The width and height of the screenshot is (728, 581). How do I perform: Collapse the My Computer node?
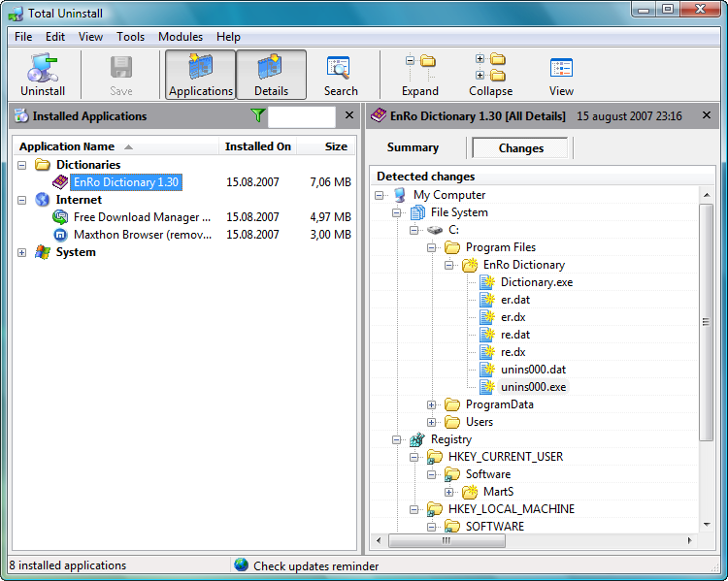[x=380, y=195]
